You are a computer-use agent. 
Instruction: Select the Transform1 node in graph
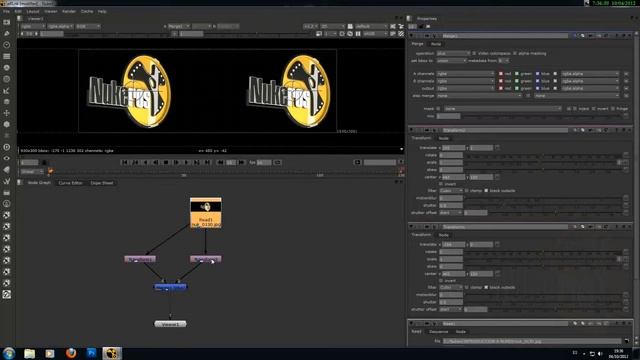[x=140, y=259]
